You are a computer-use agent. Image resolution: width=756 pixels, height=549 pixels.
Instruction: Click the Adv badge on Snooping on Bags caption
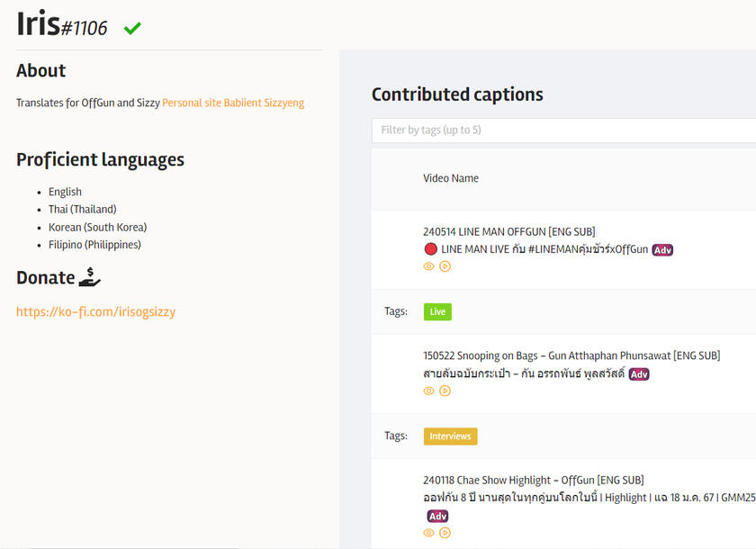pyautogui.click(x=639, y=373)
